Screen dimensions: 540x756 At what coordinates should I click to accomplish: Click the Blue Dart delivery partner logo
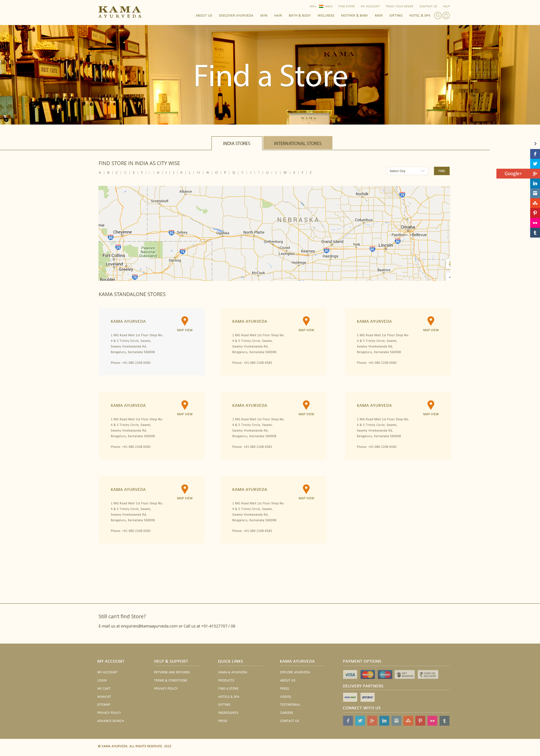click(350, 697)
